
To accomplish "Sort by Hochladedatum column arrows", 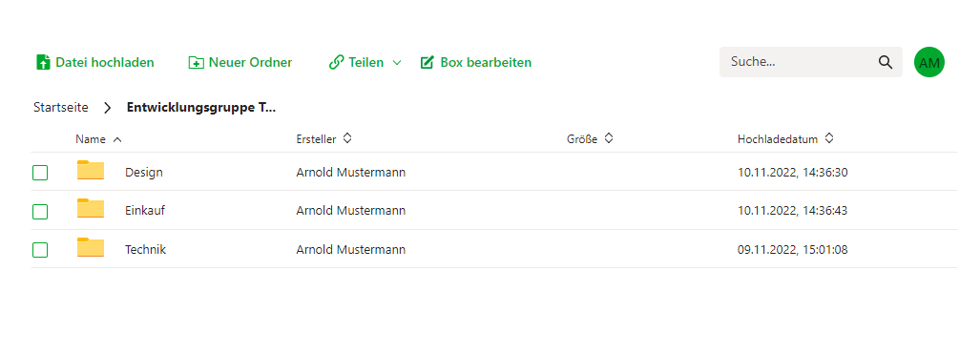I will [x=828, y=138].
